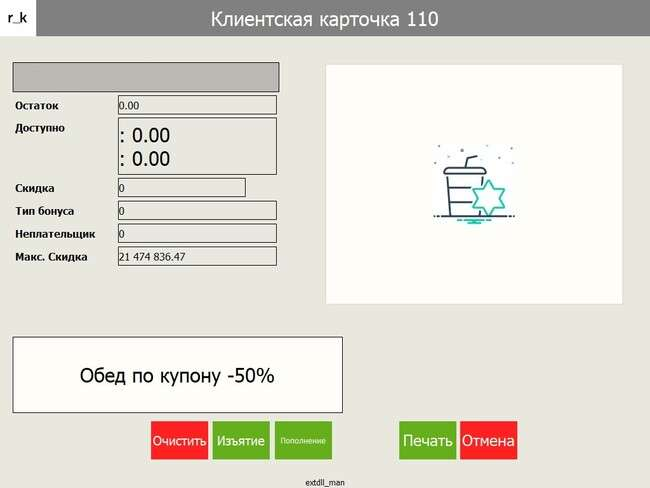The width and height of the screenshot is (650, 488).
Task: Select the Скидка value field
Action: pyautogui.click(x=180, y=188)
